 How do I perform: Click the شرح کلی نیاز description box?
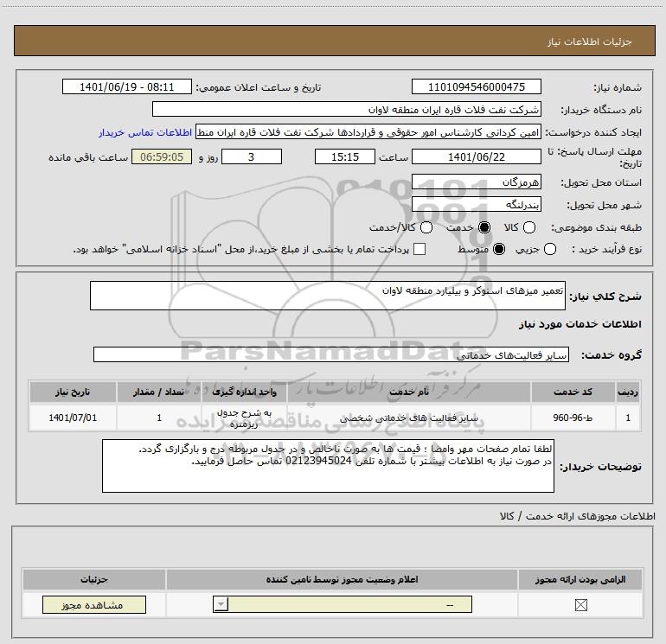click(328, 296)
